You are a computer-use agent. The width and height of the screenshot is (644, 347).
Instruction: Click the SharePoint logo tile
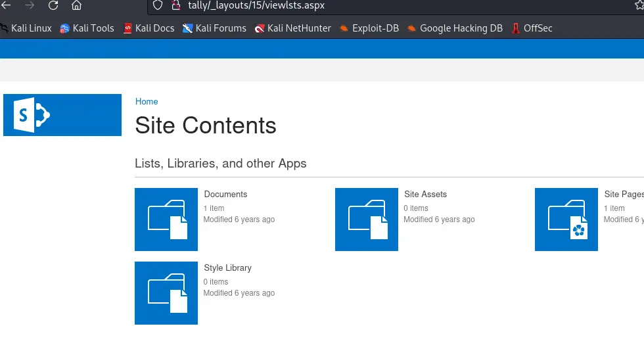[x=62, y=115]
